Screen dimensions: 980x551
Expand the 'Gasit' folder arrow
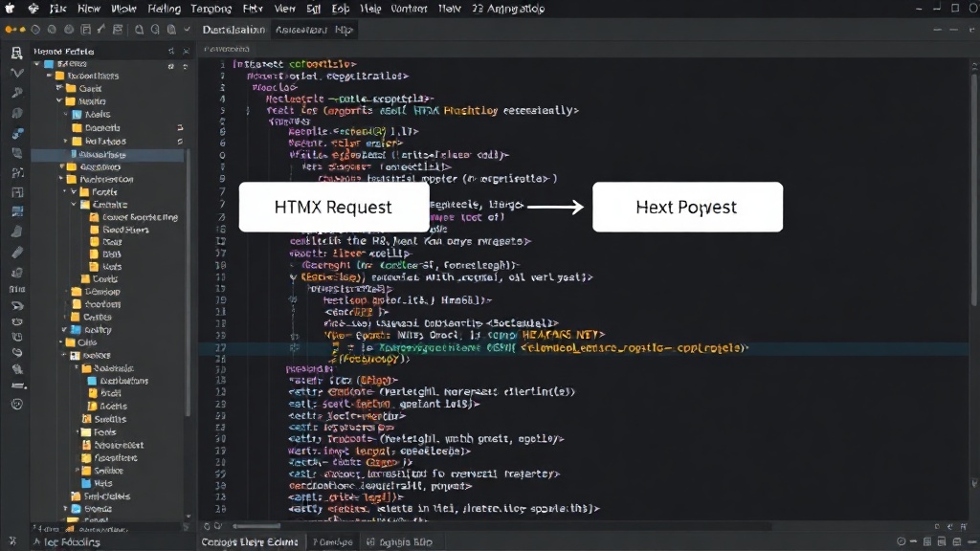pos(59,88)
